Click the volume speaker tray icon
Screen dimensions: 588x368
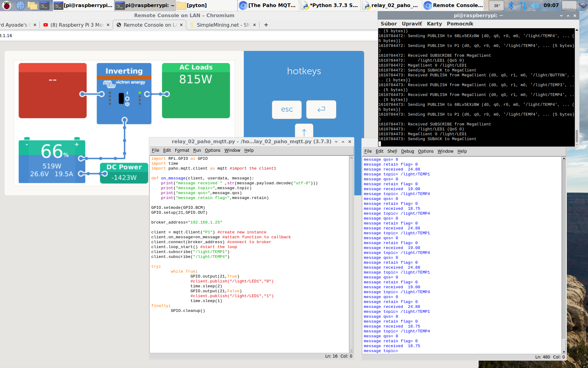pos(534,5)
